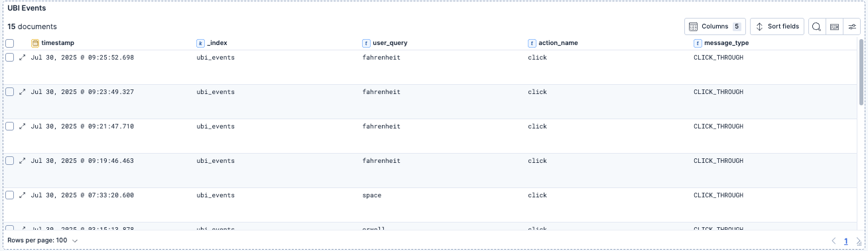Click the user_query column header

391,43
